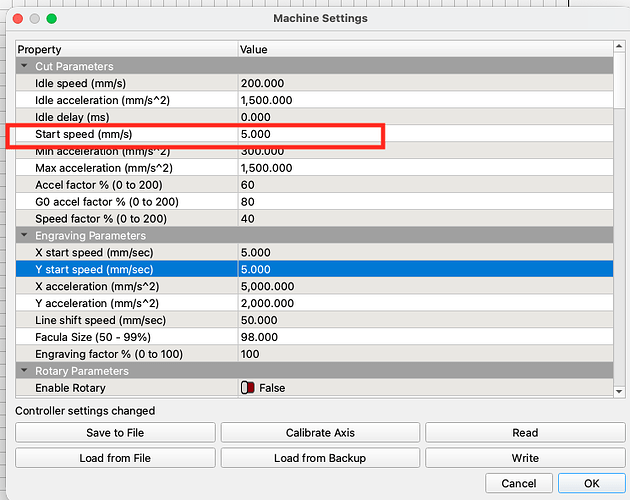Click the Save to File button
This screenshot has height=500, width=630.
point(115,433)
